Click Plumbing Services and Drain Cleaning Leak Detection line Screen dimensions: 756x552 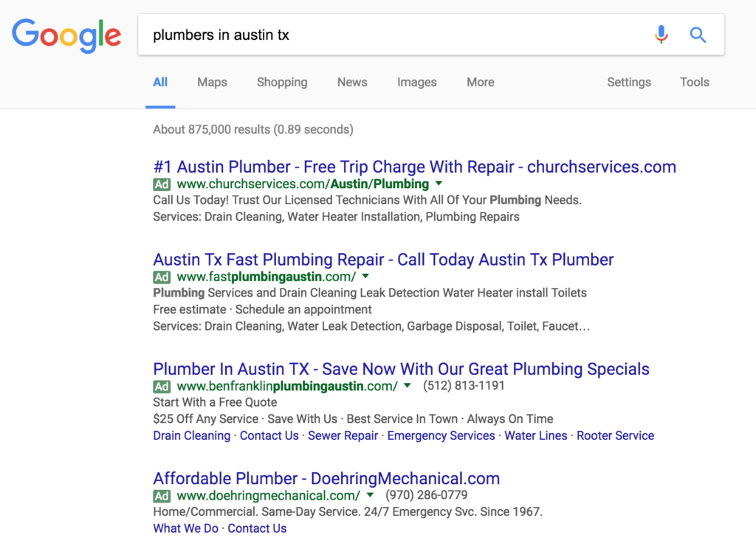click(370, 293)
